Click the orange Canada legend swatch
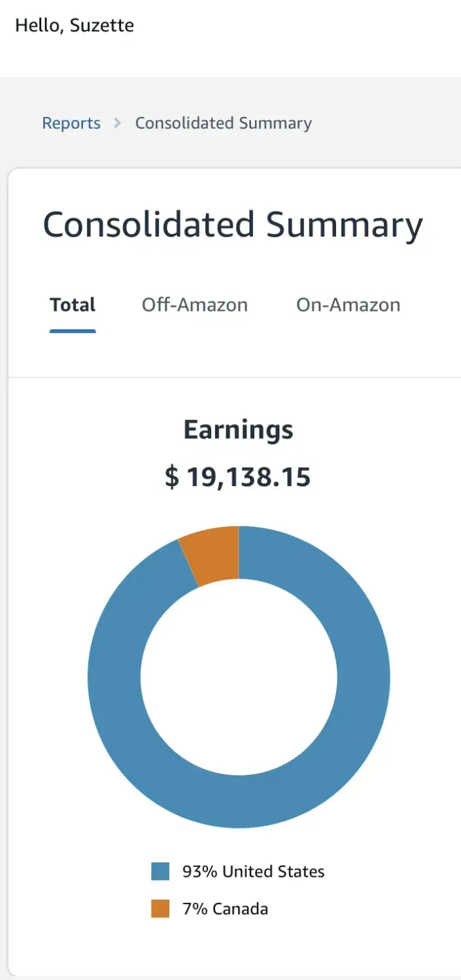 pyautogui.click(x=160, y=909)
